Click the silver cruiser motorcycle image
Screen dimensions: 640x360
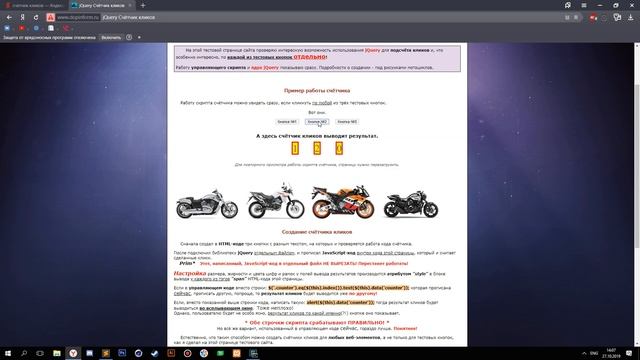click(x=207, y=203)
